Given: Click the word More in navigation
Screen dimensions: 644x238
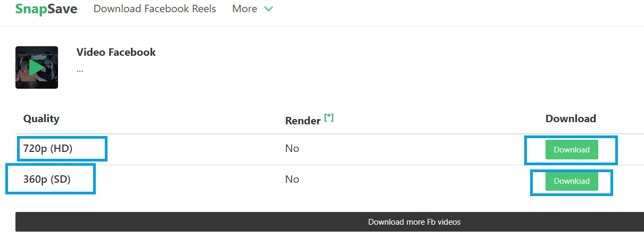Looking at the screenshot, I should click(x=245, y=9).
